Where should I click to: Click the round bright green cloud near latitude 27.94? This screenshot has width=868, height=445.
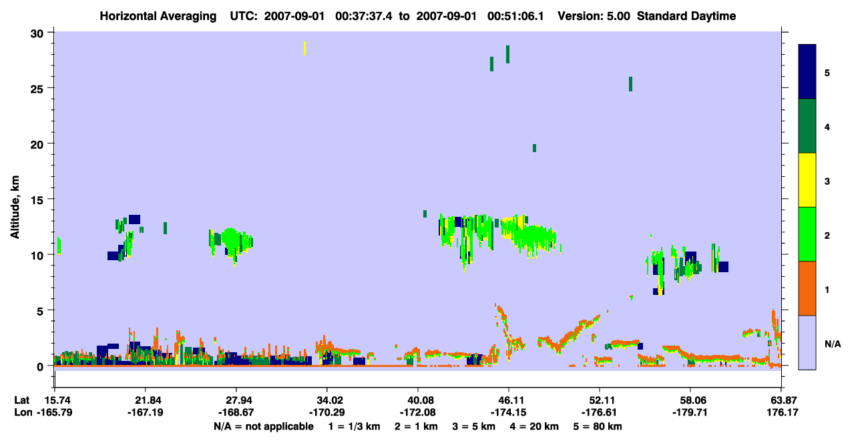(231, 238)
